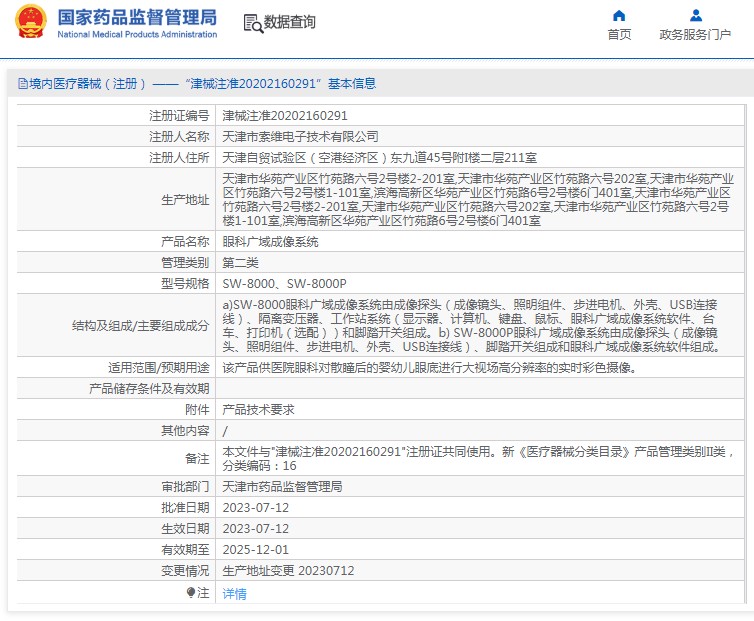Select the expiry date 2025-12-01
Screen dimensions: 754x621
(255, 549)
